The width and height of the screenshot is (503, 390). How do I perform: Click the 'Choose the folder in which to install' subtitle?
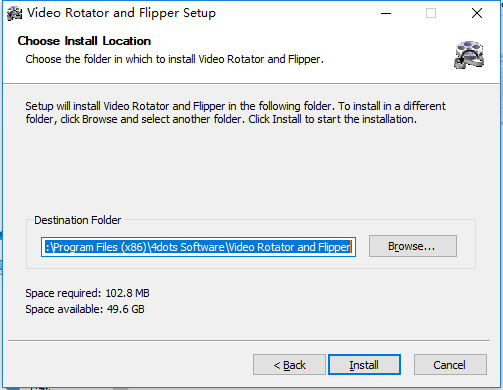pyautogui.click(x=175, y=59)
